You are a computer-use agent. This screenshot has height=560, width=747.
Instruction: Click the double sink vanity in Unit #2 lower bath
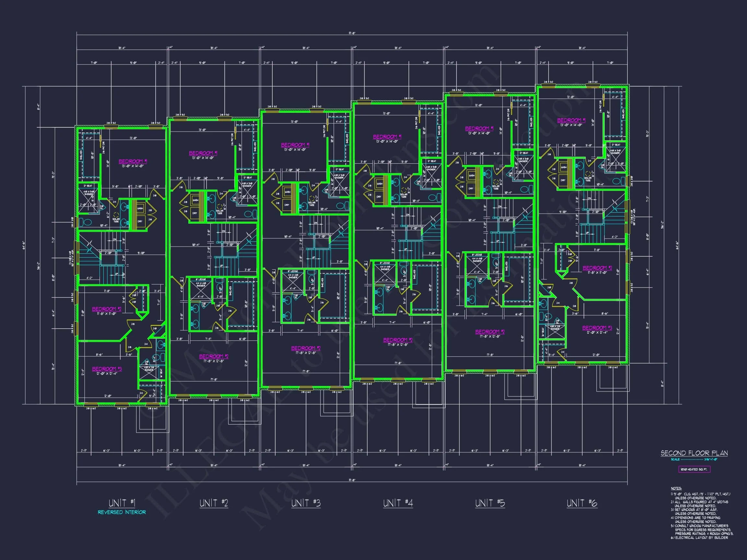[x=195, y=317]
